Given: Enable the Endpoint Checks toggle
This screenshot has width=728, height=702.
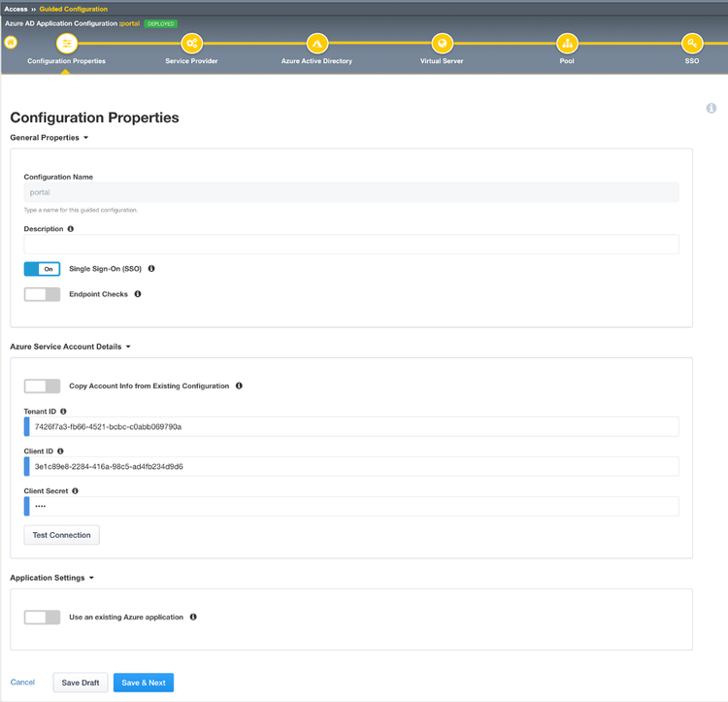Looking at the screenshot, I should pyautogui.click(x=43, y=294).
